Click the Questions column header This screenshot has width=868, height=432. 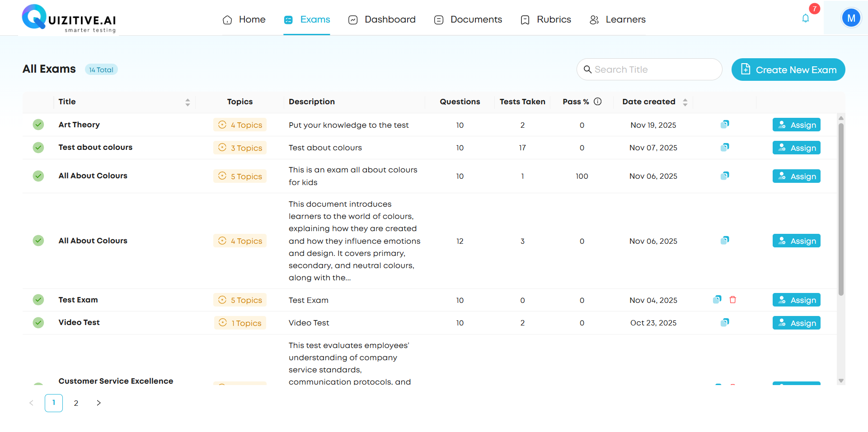coord(460,102)
